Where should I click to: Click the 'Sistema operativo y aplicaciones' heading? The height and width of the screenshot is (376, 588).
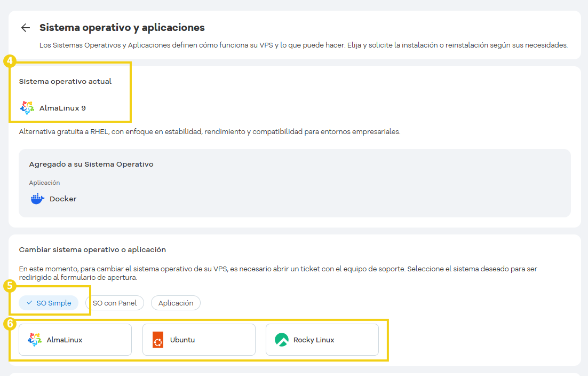coord(122,27)
